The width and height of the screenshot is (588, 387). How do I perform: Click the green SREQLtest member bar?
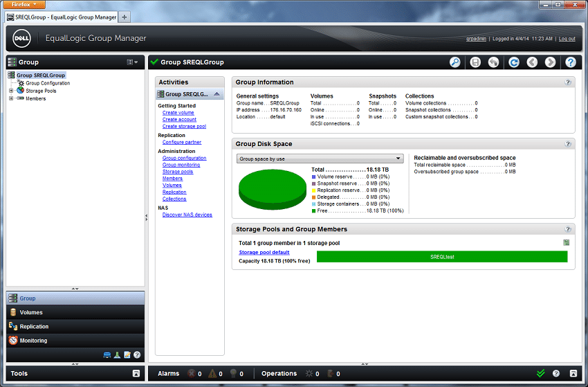click(442, 257)
